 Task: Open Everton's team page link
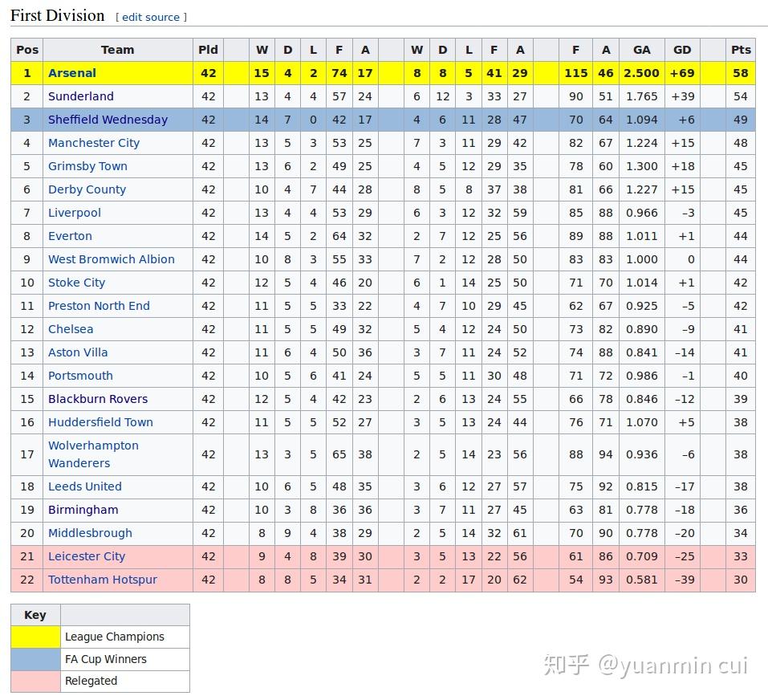tap(70, 236)
